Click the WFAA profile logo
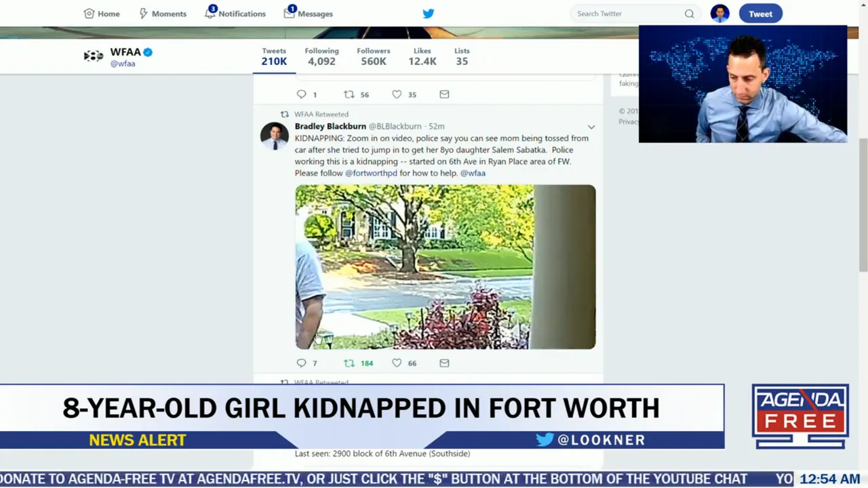The width and height of the screenshot is (868, 488). (x=94, y=56)
